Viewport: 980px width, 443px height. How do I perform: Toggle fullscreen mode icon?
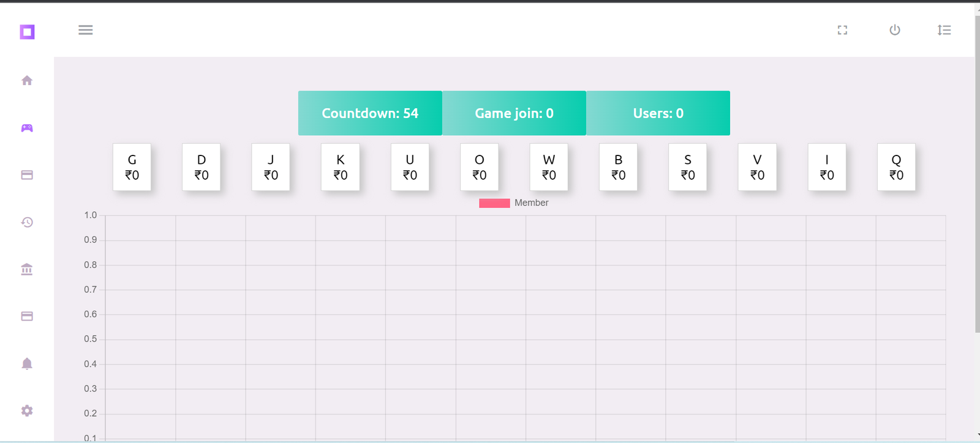click(x=842, y=30)
